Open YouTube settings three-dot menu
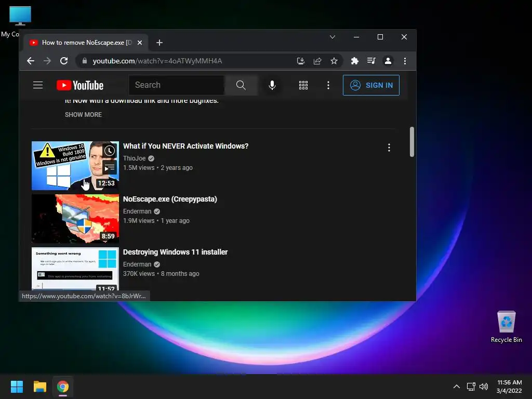The image size is (532, 399). [x=328, y=85]
